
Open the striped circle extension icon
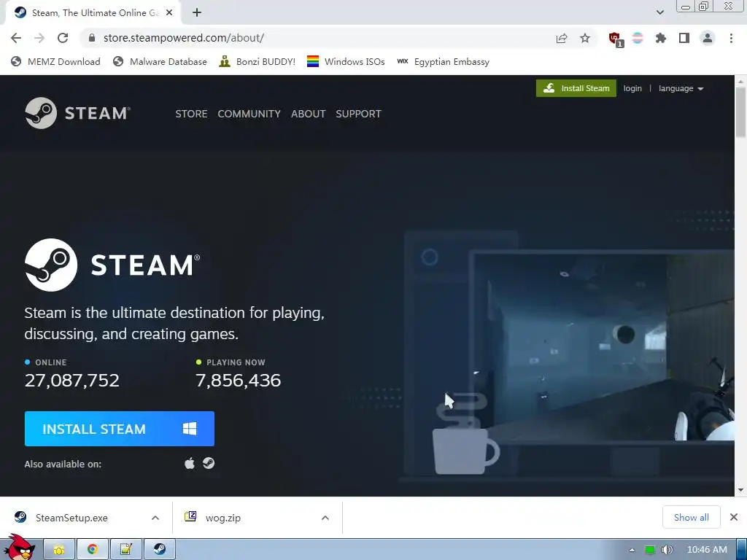click(x=638, y=38)
